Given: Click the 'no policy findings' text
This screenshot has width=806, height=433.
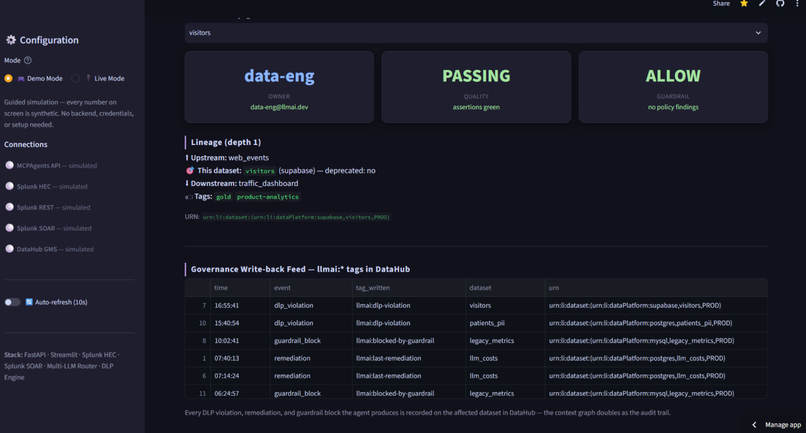Looking at the screenshot, I should click(673, 107).
